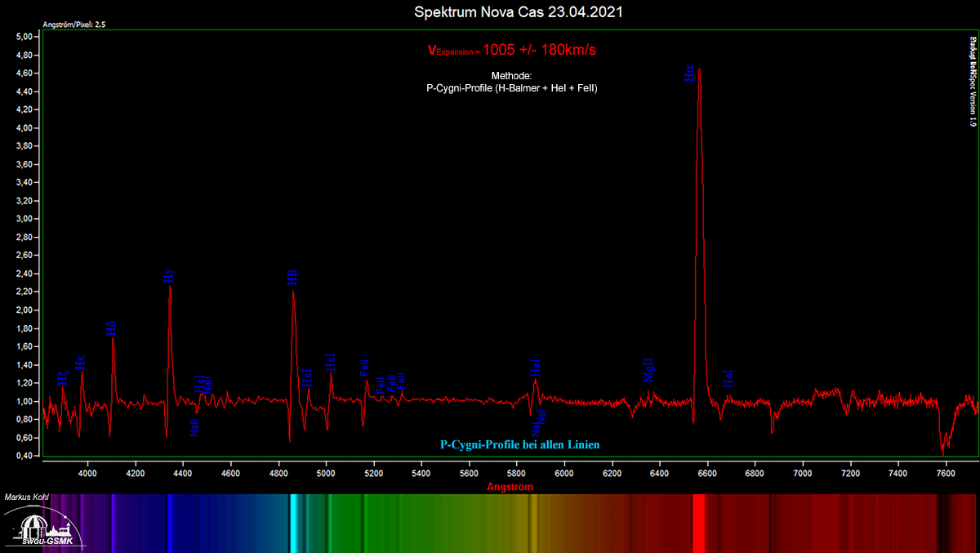Click the Hα line label
Image resolution: width=980 pixels, height=553 pixels.
[x=689, y=75]
